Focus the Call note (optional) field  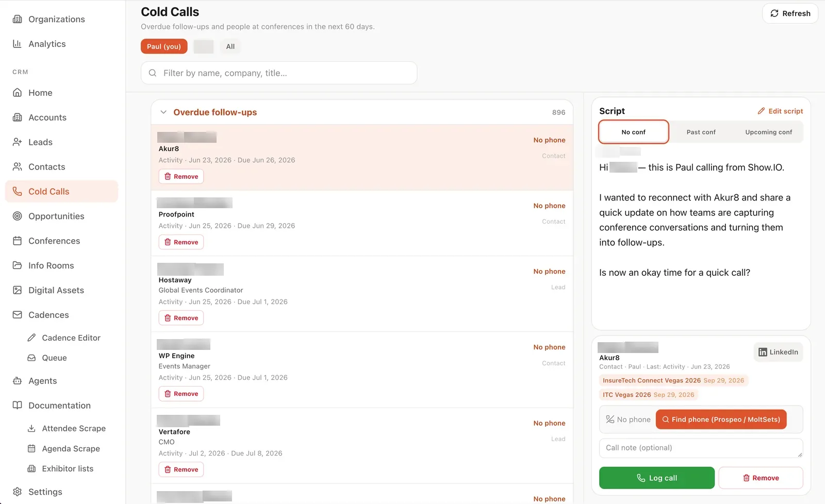pyautogui.click(x=701, y=448)
